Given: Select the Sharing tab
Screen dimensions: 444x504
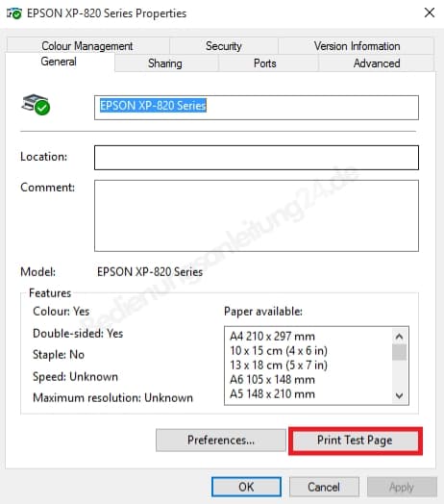Looking at the screenshot, I should point(165,63).
